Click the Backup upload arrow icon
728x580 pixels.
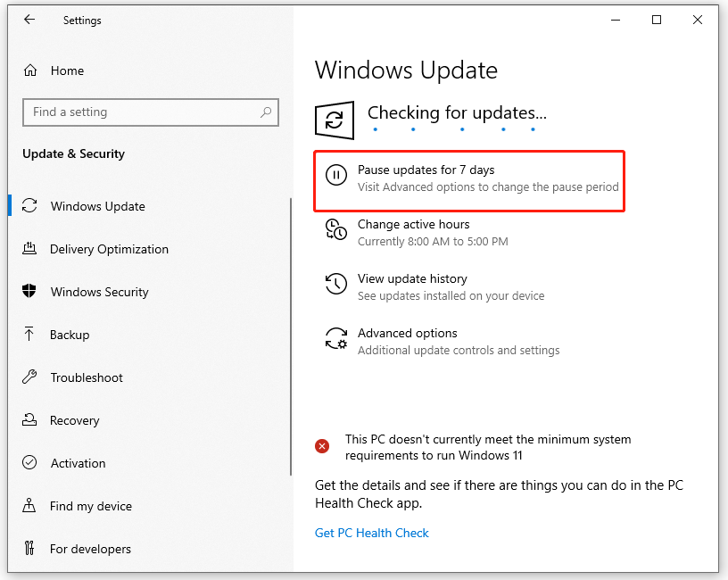pyautogui.click(x=31, y=335)
